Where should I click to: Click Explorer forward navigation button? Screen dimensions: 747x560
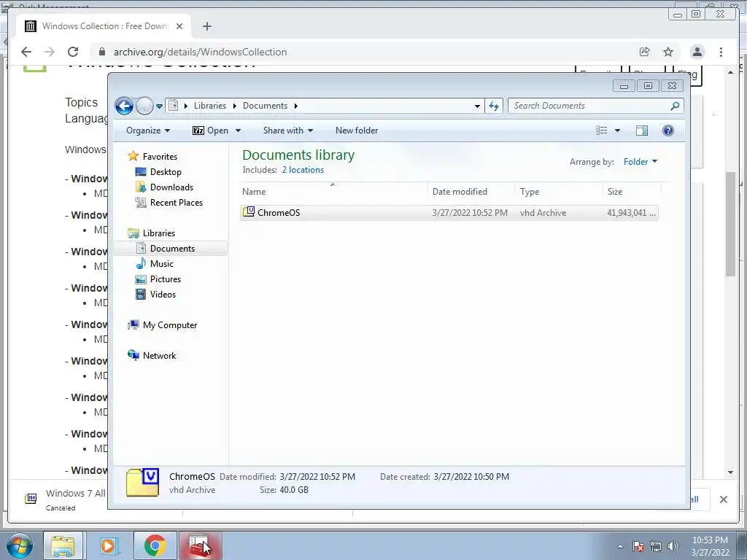pyautogui.click(x=144, y=106)
